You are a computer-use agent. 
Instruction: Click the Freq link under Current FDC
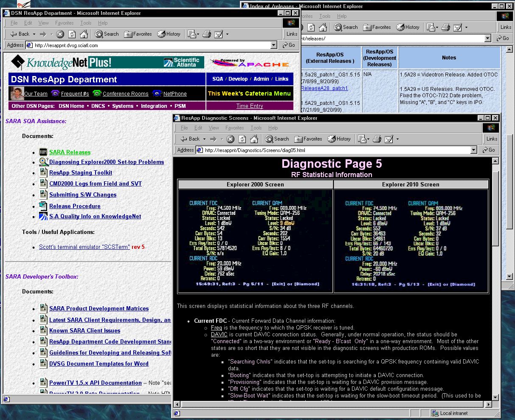(217, 328)
